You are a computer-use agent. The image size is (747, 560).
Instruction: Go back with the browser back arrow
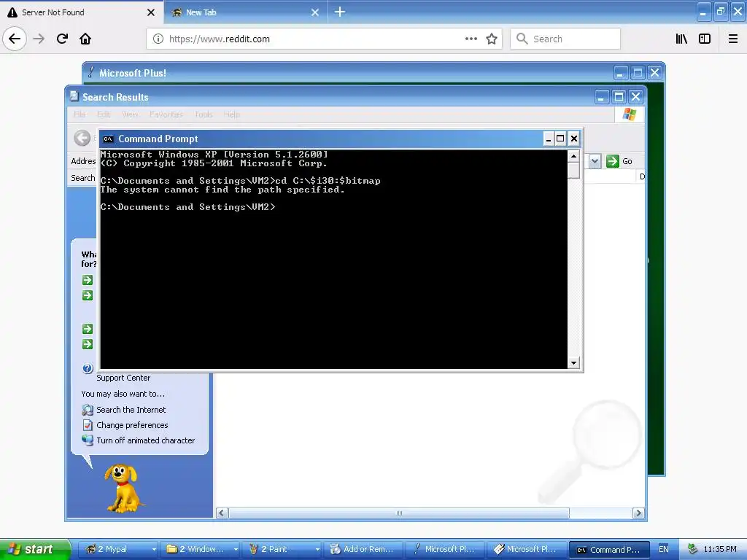15,39
